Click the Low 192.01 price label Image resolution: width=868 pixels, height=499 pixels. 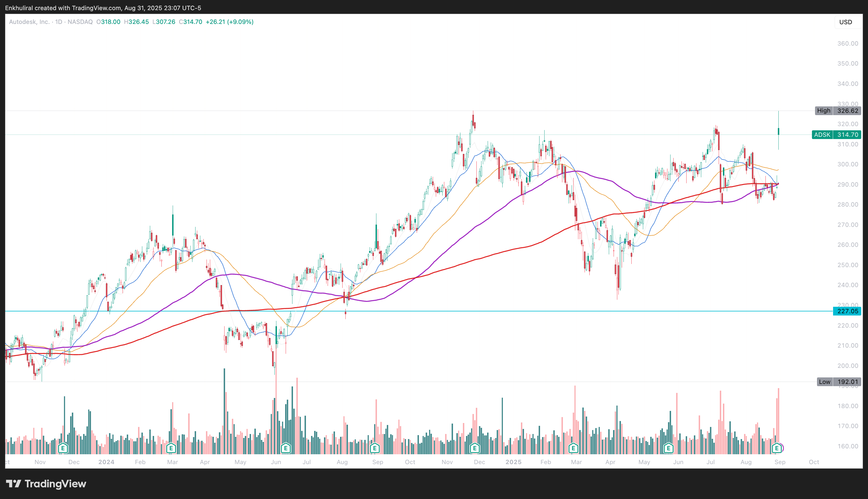(x=839, y=382)
